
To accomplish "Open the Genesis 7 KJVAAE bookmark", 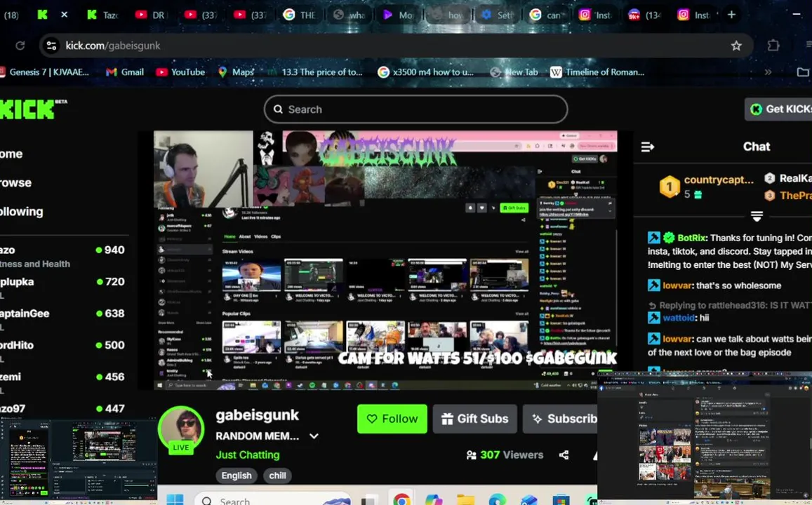I will (x=44, y=72).
